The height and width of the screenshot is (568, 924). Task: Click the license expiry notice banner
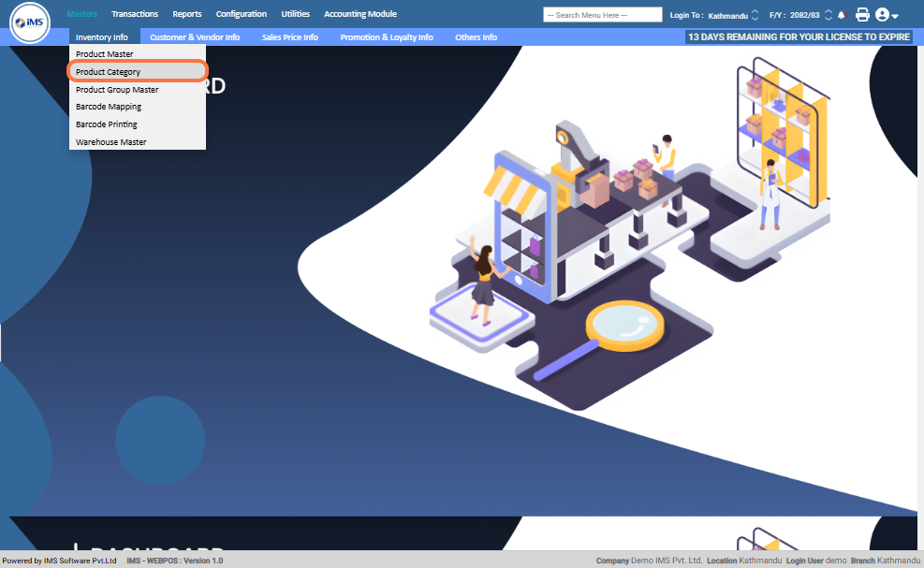(799, 37)
